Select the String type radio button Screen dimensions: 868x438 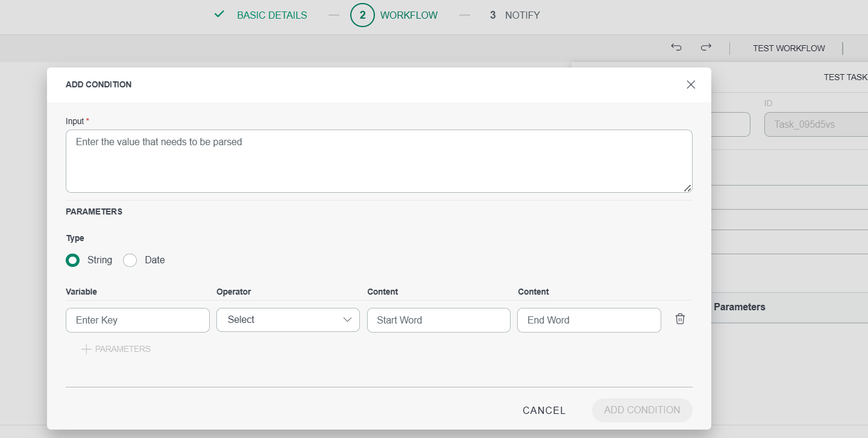pos(73,260)
